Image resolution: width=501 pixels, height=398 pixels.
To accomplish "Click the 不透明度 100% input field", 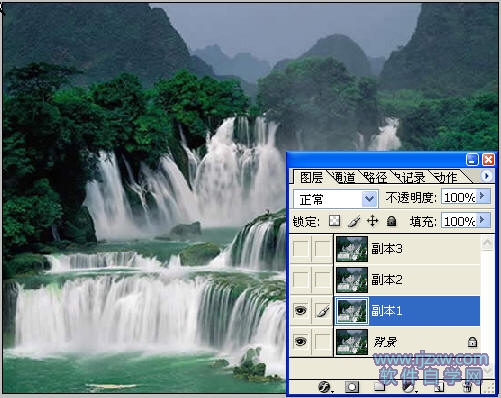I will (459, 197).
